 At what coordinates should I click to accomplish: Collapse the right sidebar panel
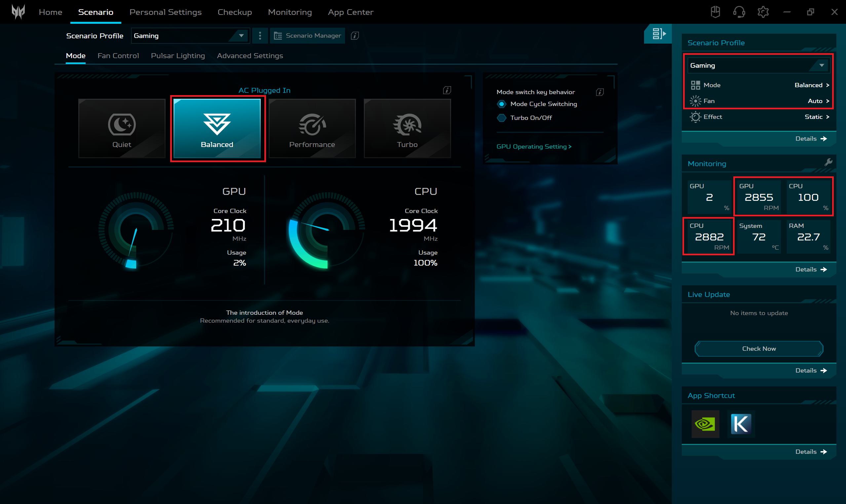click(658, 34)
